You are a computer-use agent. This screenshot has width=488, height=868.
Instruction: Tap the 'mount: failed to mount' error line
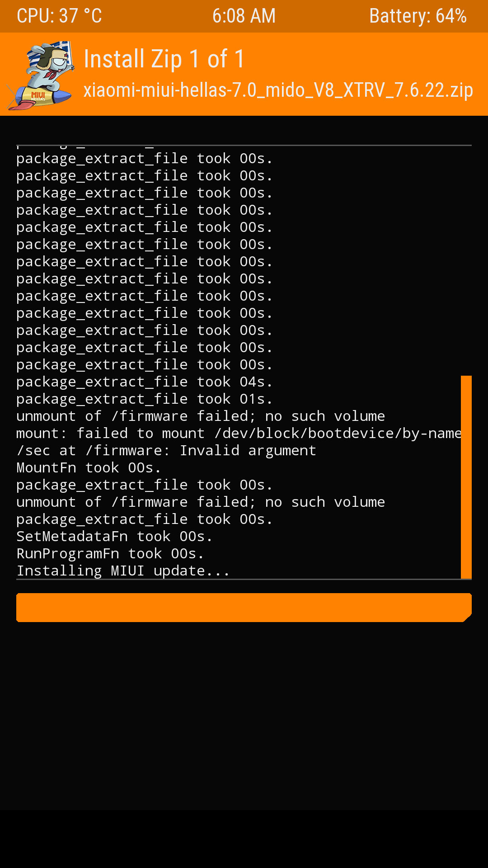[x=239, y=434]
